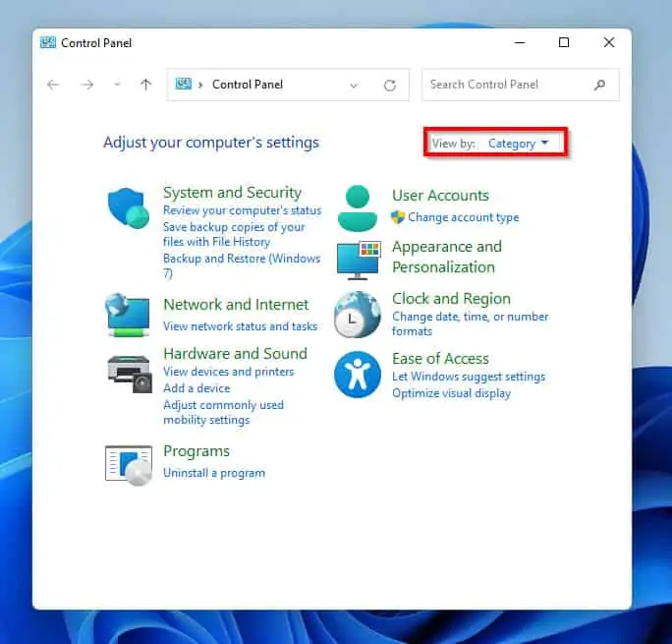Close the Control Panel window
Image resolution: width=672 pixels, height=644 pixels.
(609, 42)
